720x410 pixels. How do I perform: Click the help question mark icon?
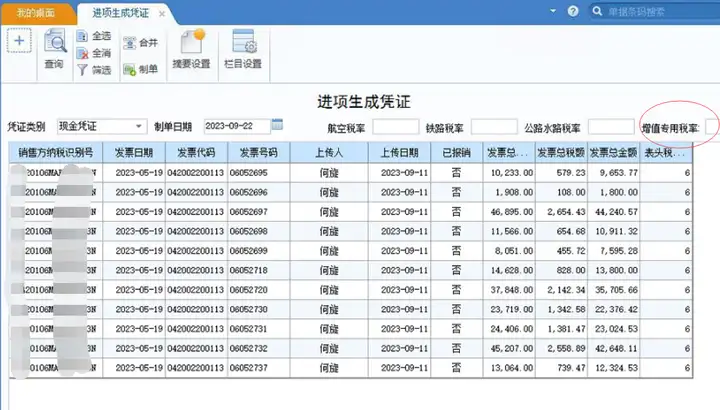(573, 11)
